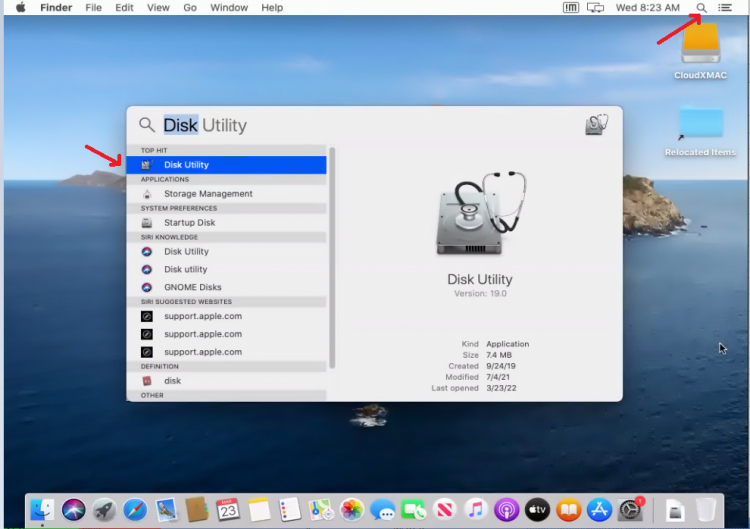Select capitalized Disk Utility Siri Knowledge result

[x=226, y=252]
